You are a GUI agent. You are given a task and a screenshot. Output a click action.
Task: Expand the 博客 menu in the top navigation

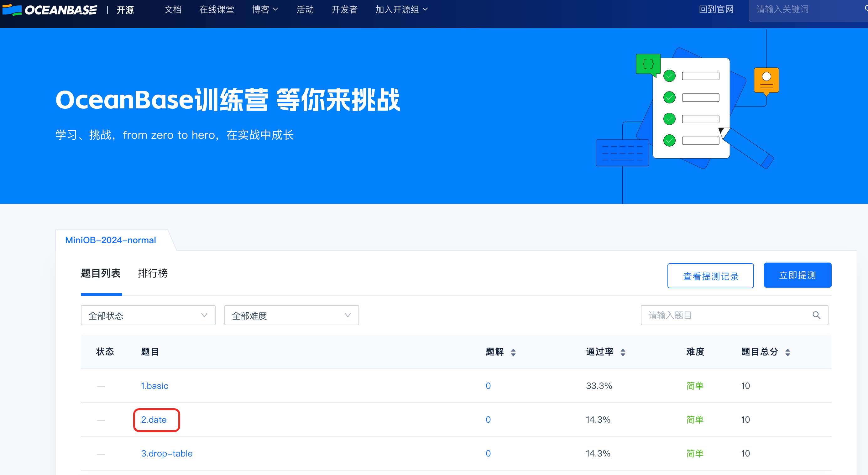[265, 9]
